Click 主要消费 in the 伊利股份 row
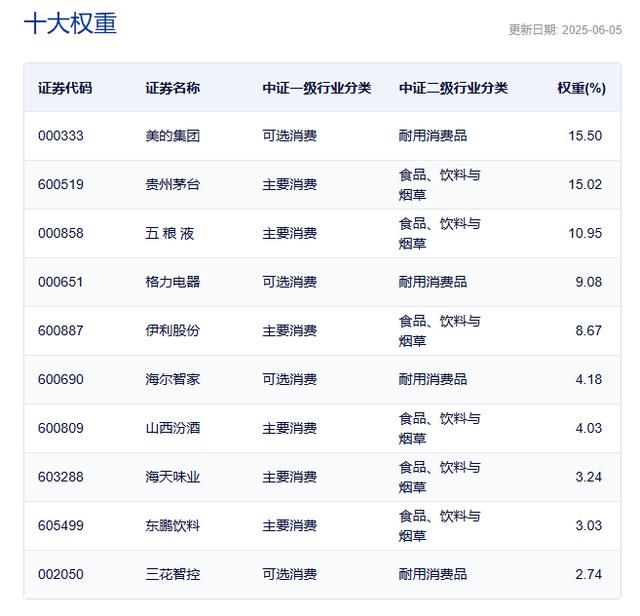The image size is (640, 616). [x=290, y=331]
